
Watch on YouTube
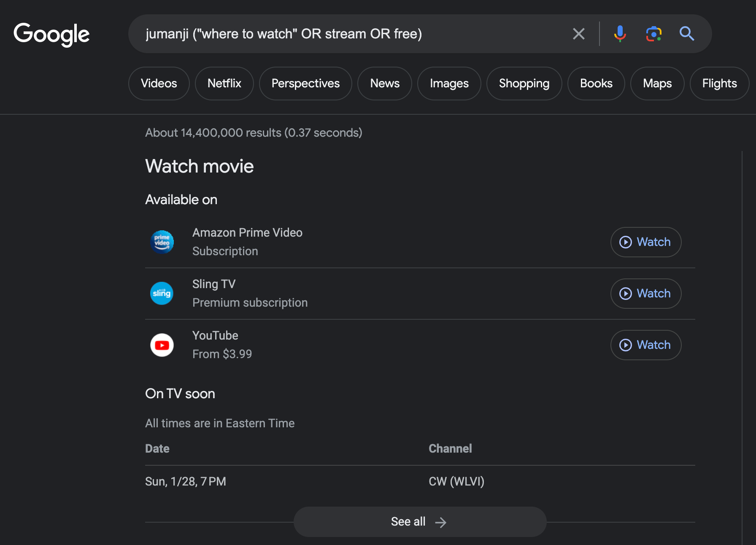(x=646, y=345)
